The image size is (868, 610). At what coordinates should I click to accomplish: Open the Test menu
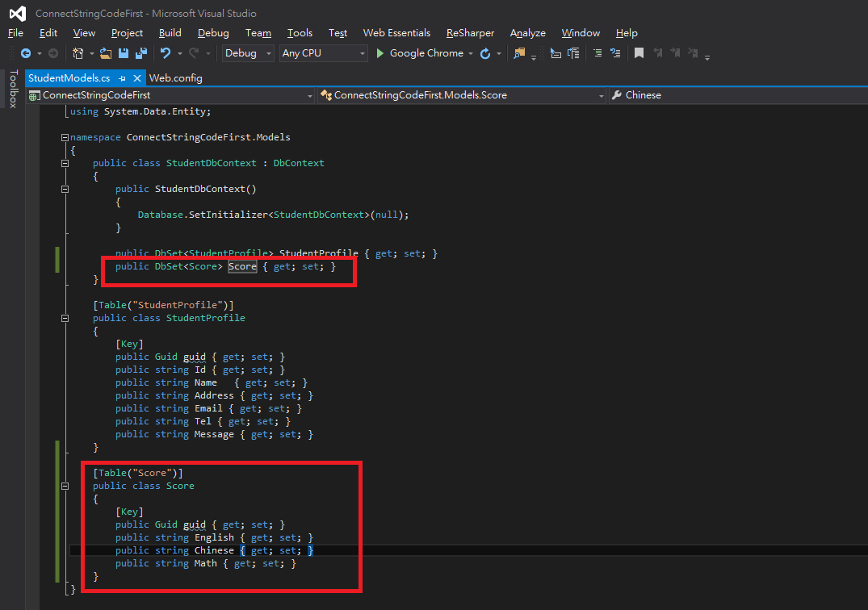pos(338,33)
